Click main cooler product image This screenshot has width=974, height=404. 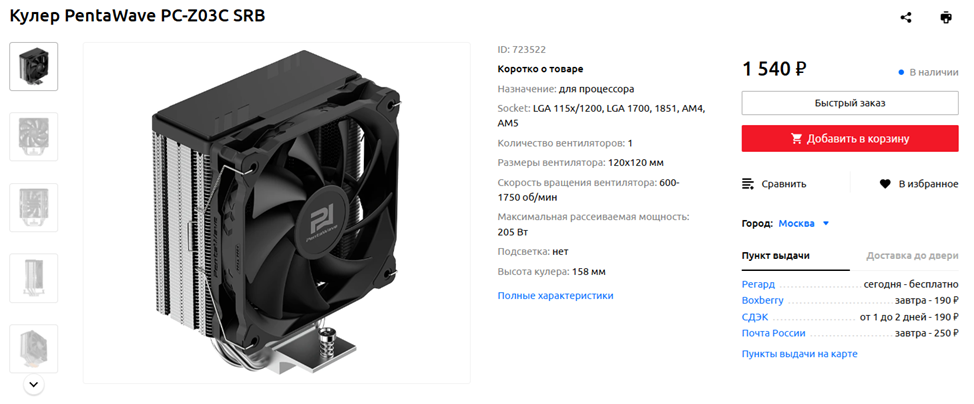(x=276, y=213)
